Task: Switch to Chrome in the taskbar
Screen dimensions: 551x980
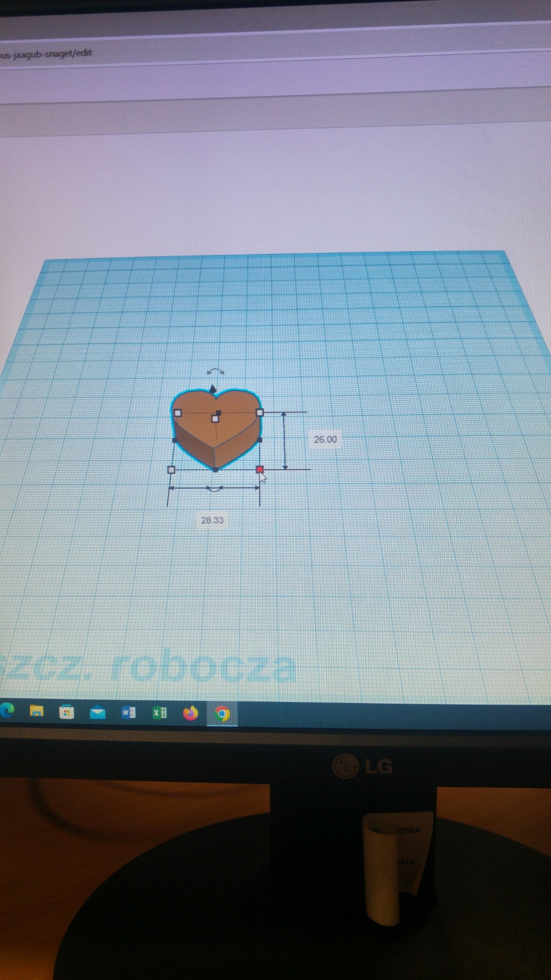Action: coord(222,714)
